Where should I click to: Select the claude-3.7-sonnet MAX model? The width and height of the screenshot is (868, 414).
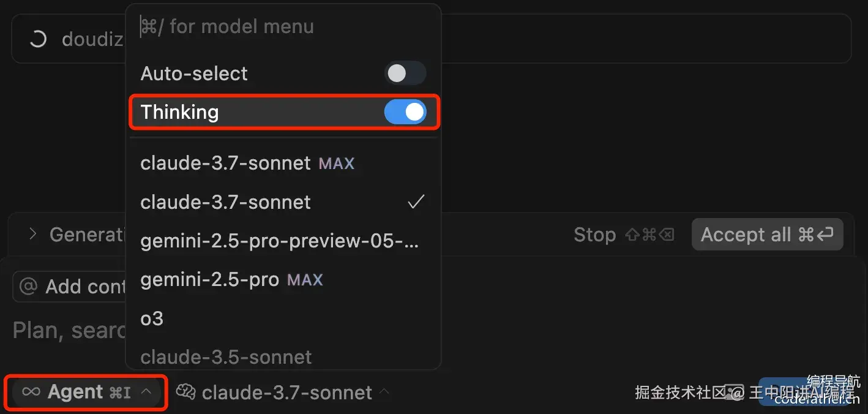(x=247, y=163)
